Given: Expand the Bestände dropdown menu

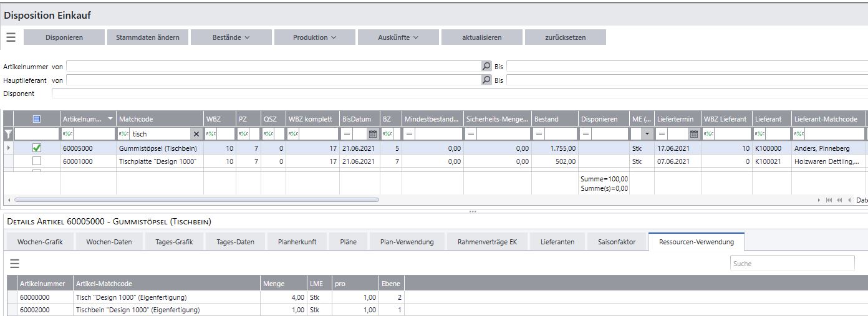Looking at the screenshot, I should point(231,37).
